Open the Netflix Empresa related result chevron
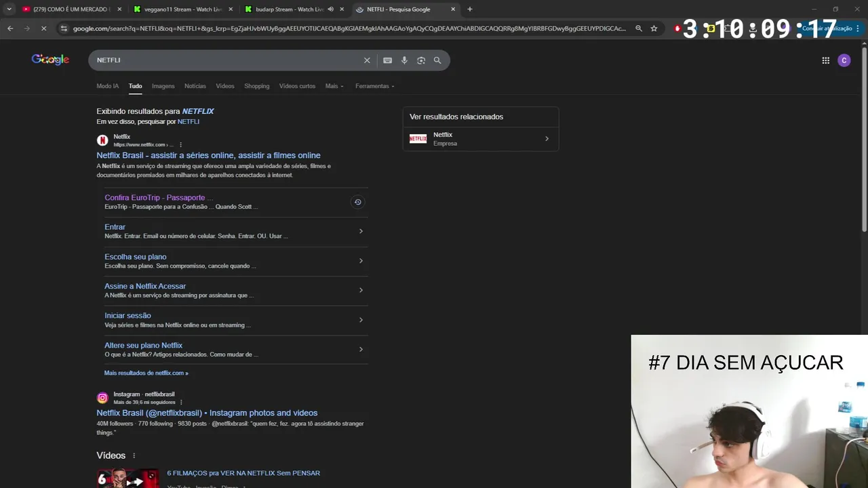The height and width of the screenshot is (488, 868). (x=547, y=139)
